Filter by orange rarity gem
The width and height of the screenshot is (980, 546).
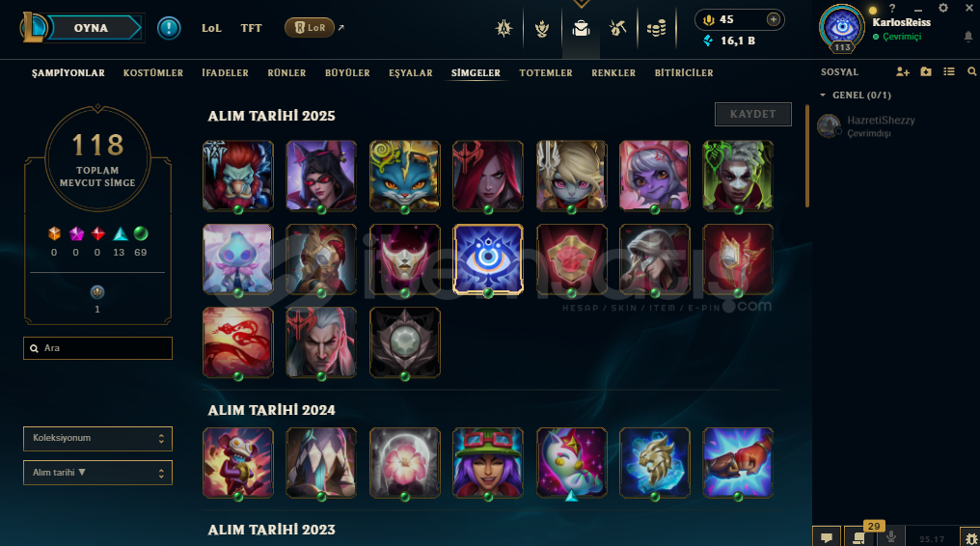(x=54, y=233)
